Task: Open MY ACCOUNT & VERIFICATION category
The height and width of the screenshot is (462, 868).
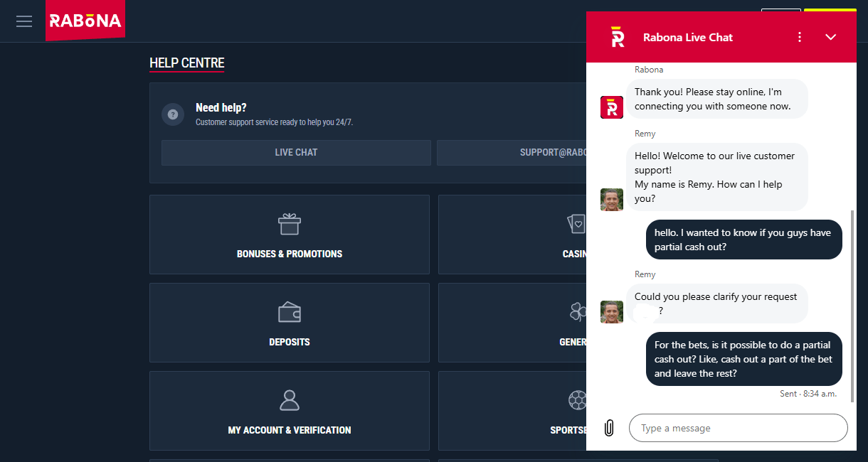Action: coord(290,411)
